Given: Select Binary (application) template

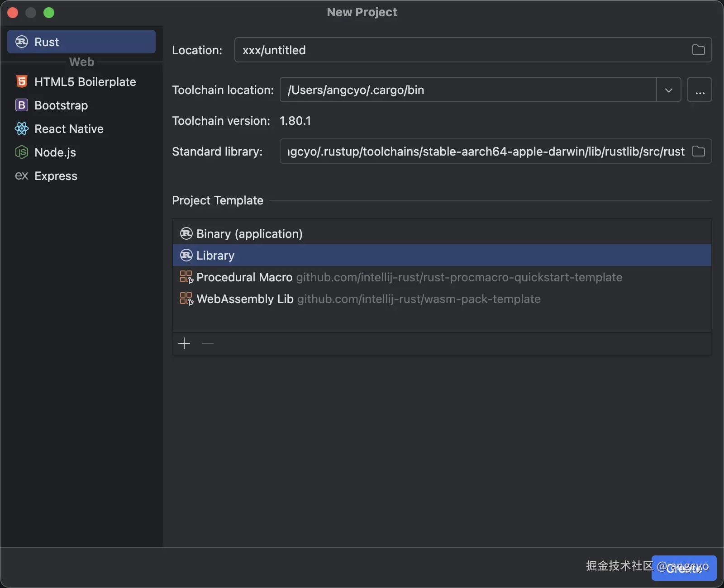Looking at the screenshot, I should (x=249, y=234).
